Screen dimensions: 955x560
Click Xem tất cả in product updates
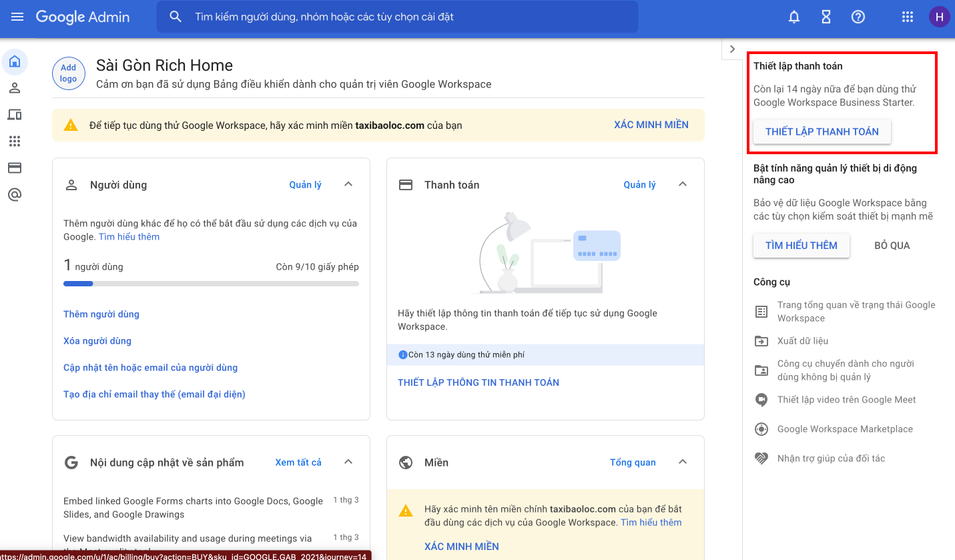[298, 463]
